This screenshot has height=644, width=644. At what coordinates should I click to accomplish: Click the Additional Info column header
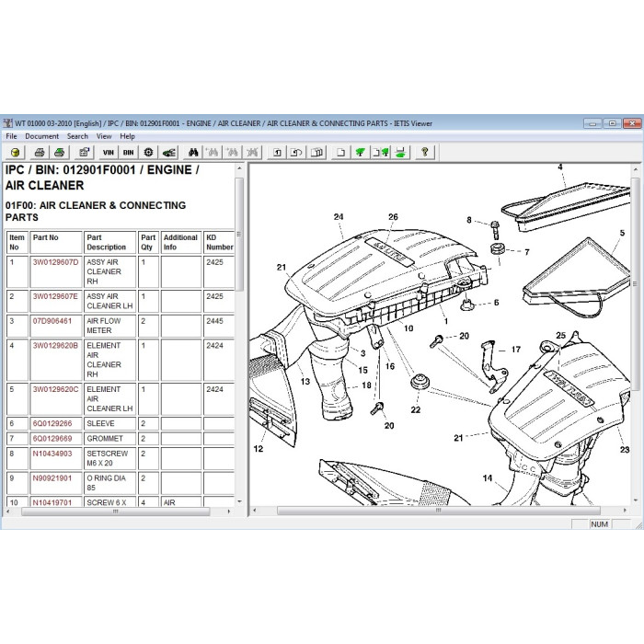tap(181, 242)
